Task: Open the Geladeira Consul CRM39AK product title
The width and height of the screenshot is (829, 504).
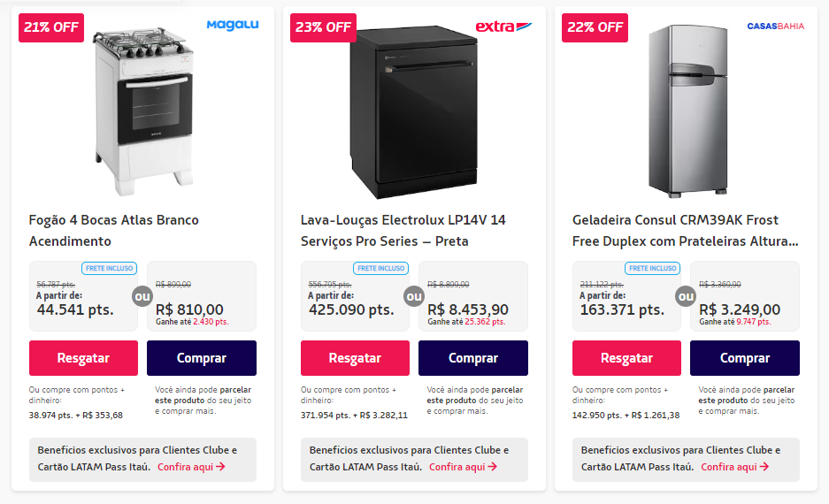Action: (685, 230)
